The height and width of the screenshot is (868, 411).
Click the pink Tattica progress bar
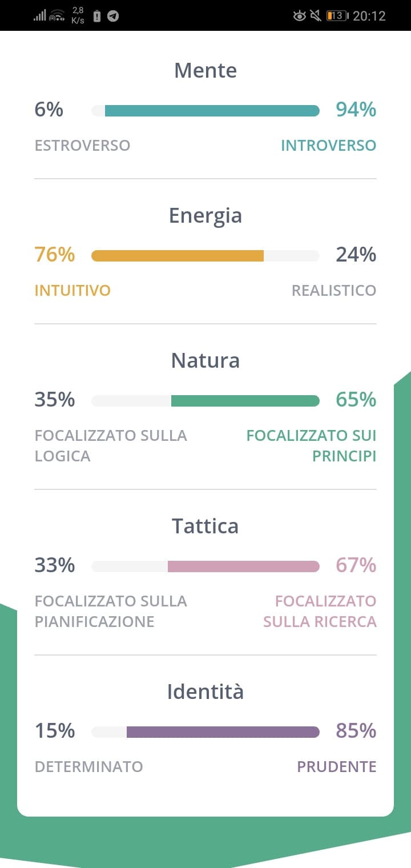click(x=205, y=566)
